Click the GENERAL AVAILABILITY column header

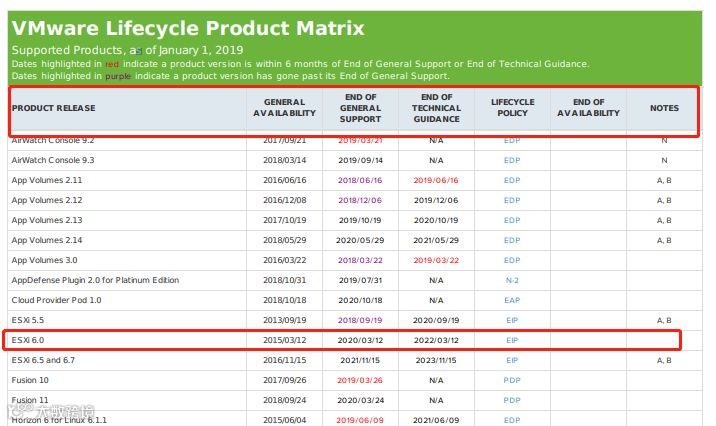(284, 108)
